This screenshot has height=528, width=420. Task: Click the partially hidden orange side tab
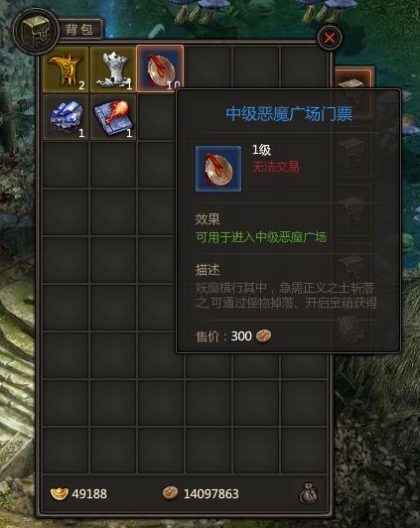coord(354,79)
